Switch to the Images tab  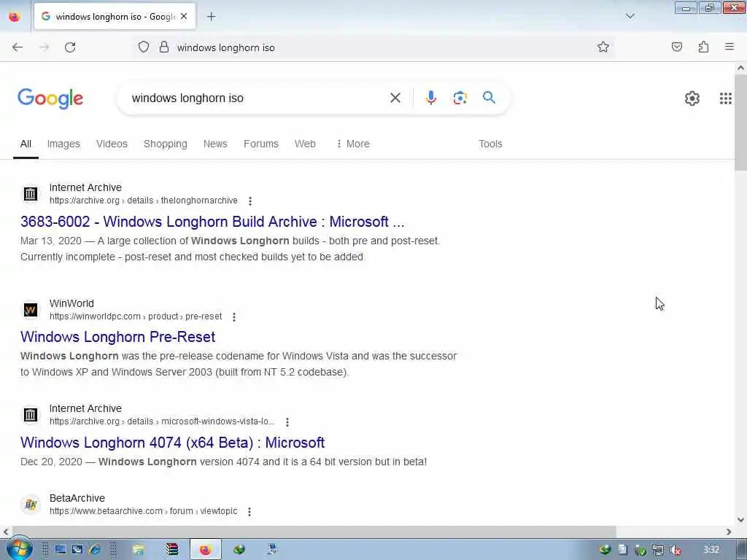[x=63, y=144]
